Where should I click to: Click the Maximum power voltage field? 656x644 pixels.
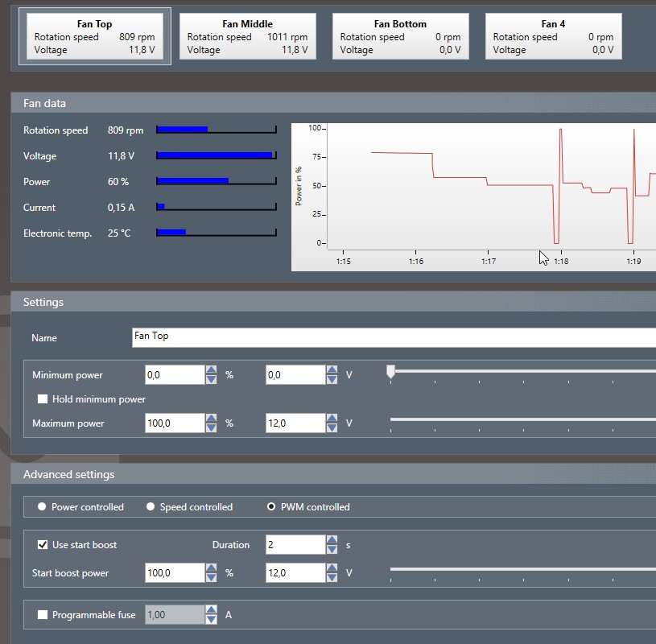click(x=295, y=423)
